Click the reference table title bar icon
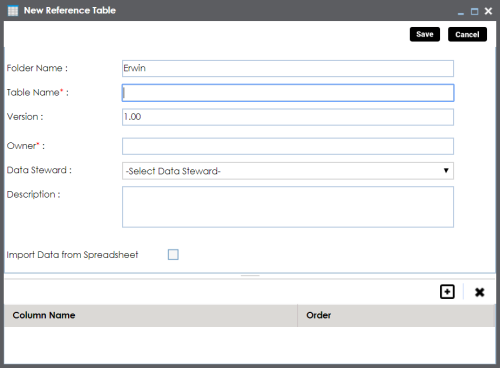 pyautogui.click(x=13, y=11)
